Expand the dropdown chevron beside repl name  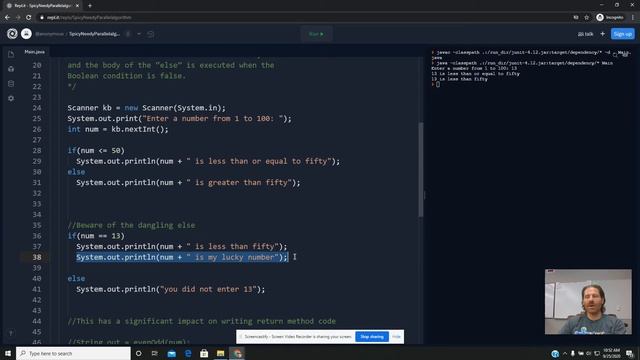point(139,34)
